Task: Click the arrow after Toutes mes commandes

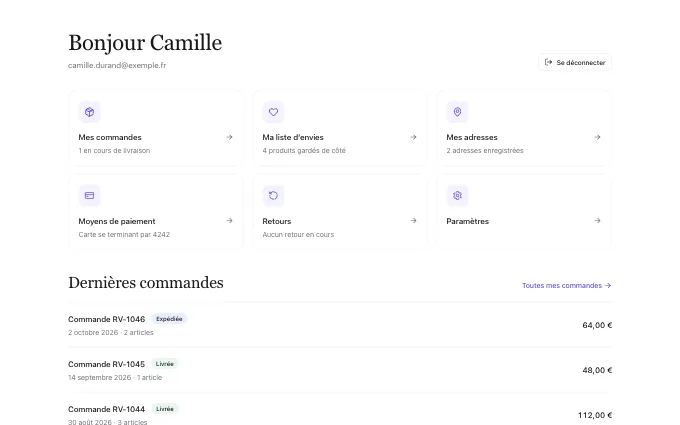Action: click(x=608, y=285)
